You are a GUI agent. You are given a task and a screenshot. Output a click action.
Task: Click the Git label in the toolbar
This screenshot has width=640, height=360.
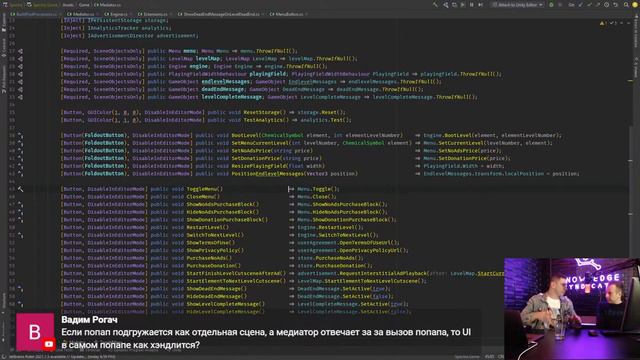[571, 5]
